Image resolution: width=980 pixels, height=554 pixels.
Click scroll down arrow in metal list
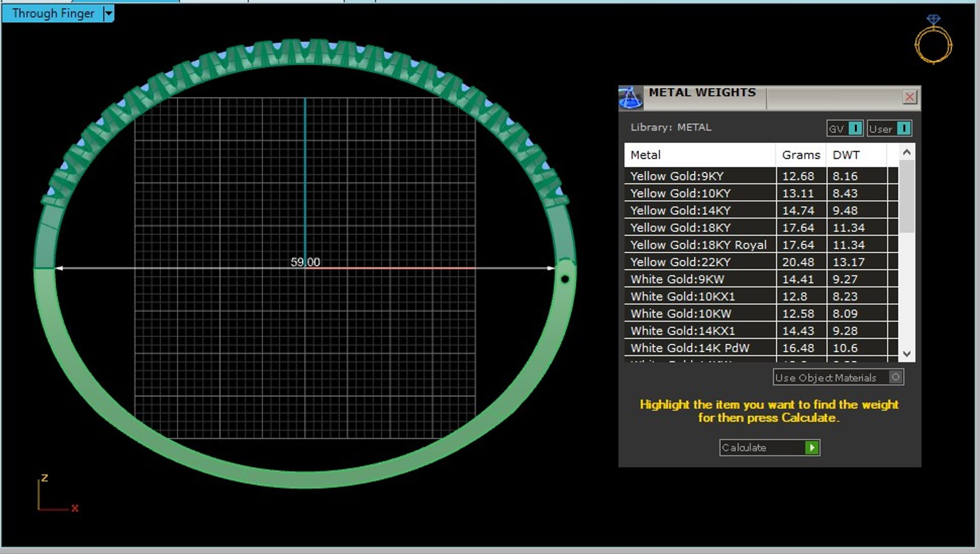907,354
